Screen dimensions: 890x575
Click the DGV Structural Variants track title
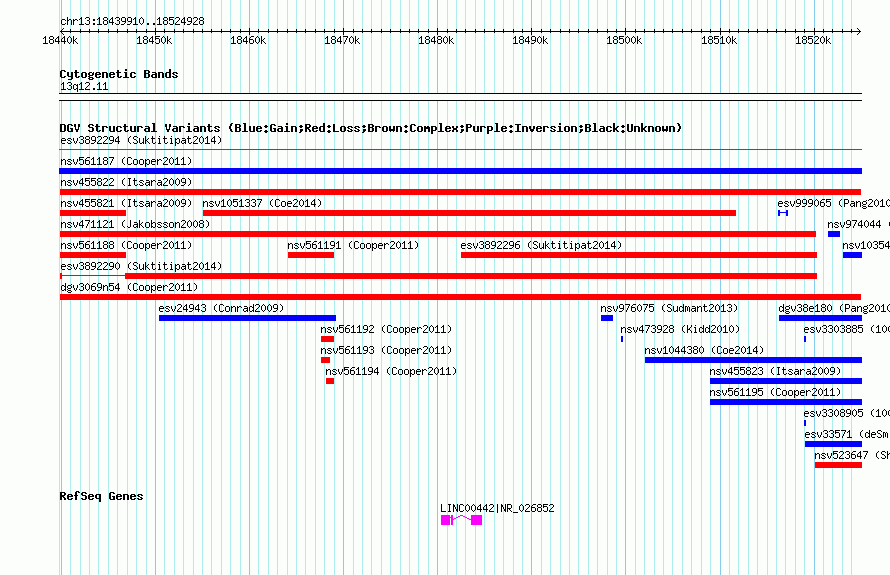pyautogui.click(x=371, y=128)
